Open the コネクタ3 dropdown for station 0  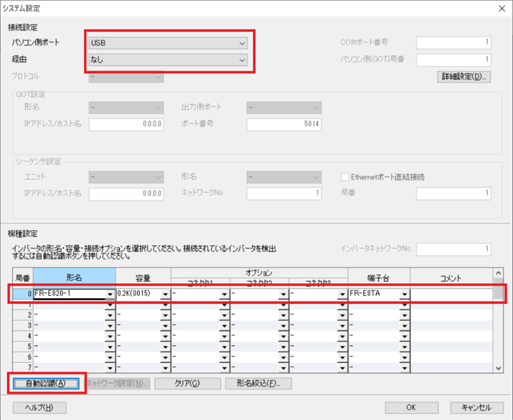342,294
